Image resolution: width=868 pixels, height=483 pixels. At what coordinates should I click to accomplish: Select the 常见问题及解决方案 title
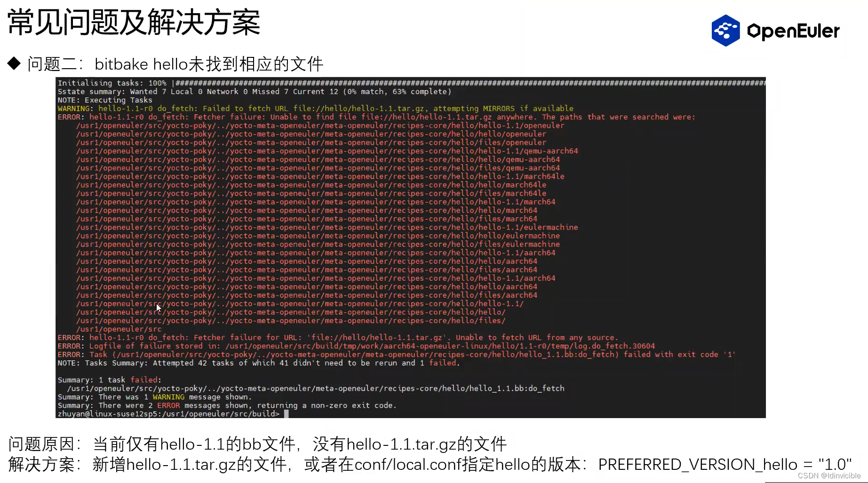(x=133, y=23)
